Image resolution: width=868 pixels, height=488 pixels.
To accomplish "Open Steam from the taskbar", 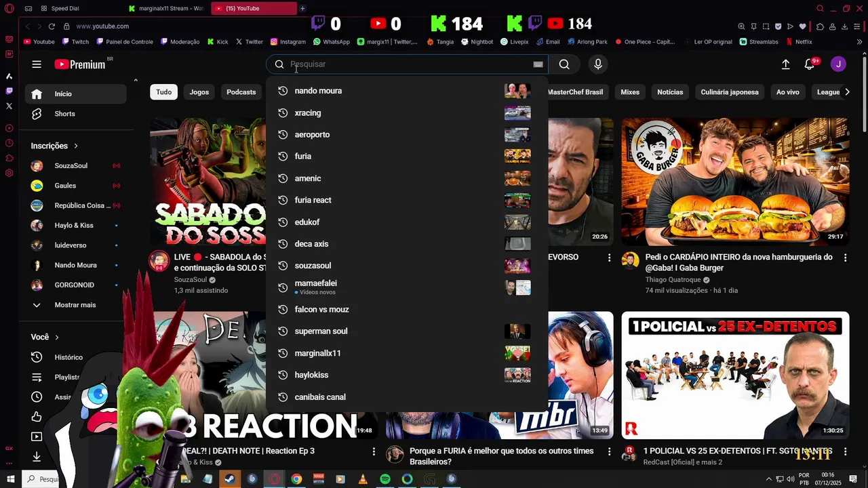I will (230, 479).
